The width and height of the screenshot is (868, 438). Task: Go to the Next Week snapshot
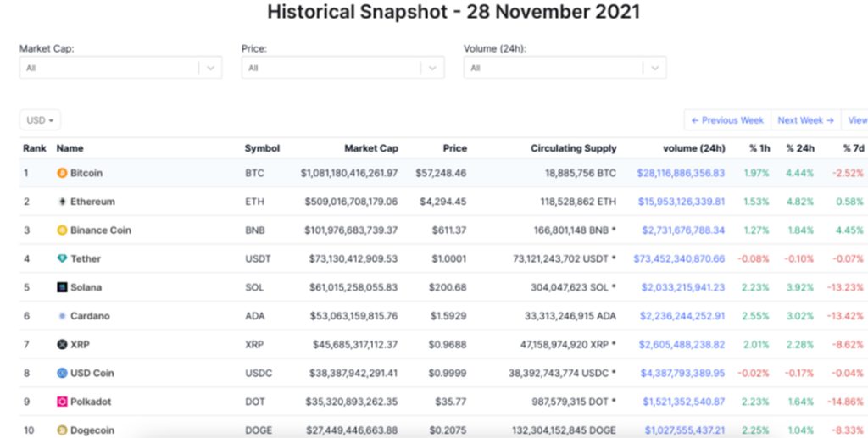click(804, 120)
